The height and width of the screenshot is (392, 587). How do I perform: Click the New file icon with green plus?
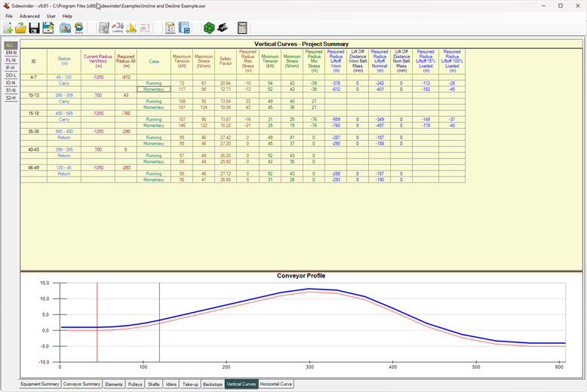[8, 28]
